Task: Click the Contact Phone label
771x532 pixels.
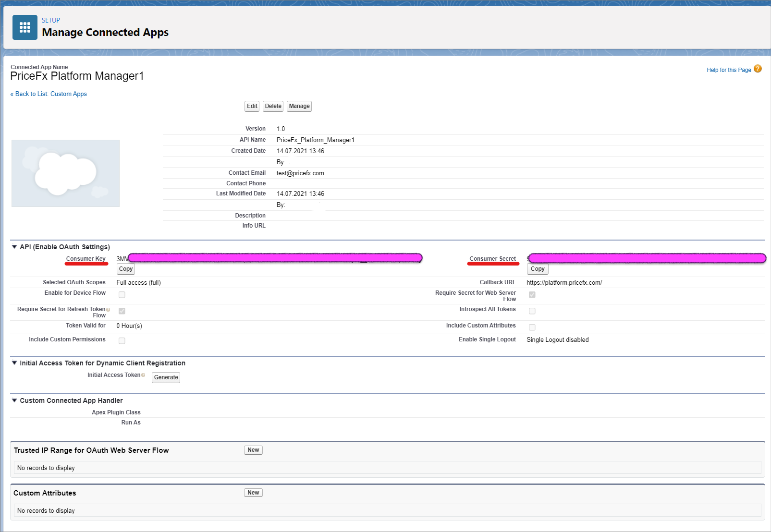Action: click(246, 183)
